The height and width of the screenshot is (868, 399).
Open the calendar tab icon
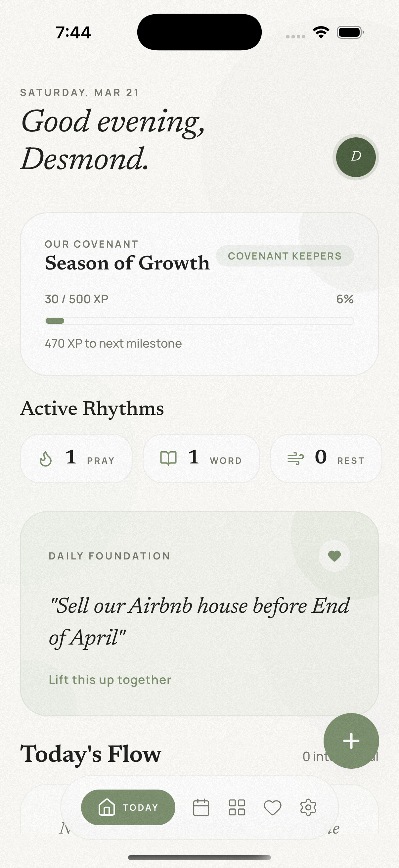pyautogui.click(x=201, y=807)
